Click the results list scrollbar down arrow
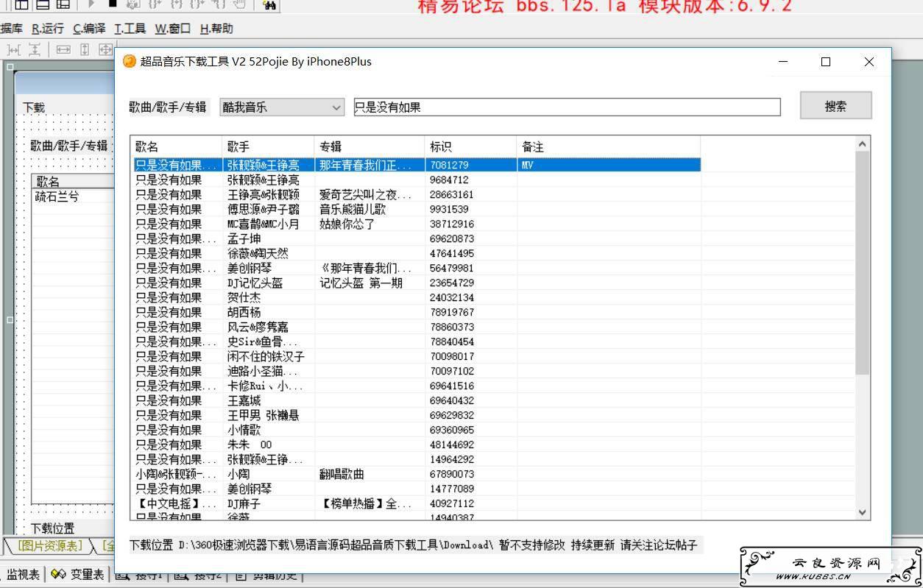Image resolution: width=923 pixels, height=588 pixels. coord(863,512)
